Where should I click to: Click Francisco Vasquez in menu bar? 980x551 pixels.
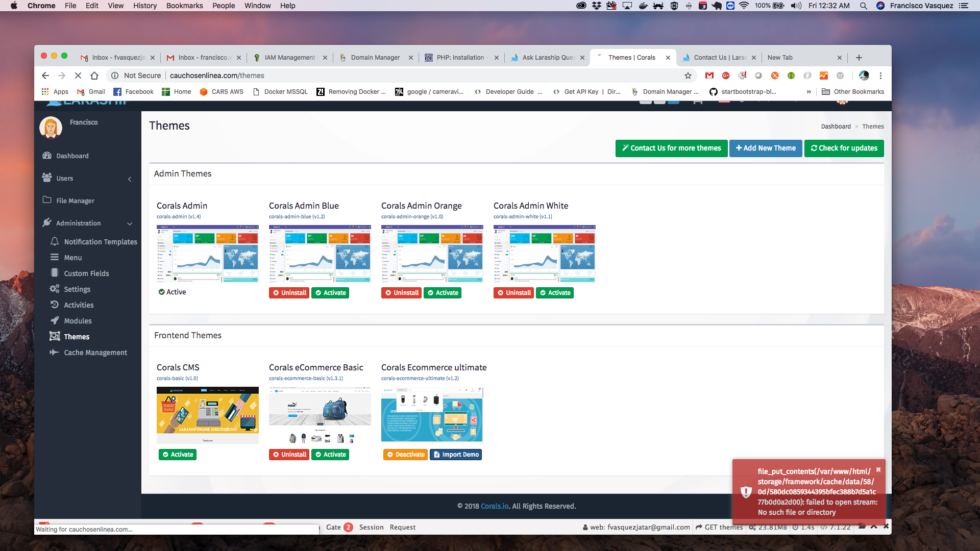point(921,6)
